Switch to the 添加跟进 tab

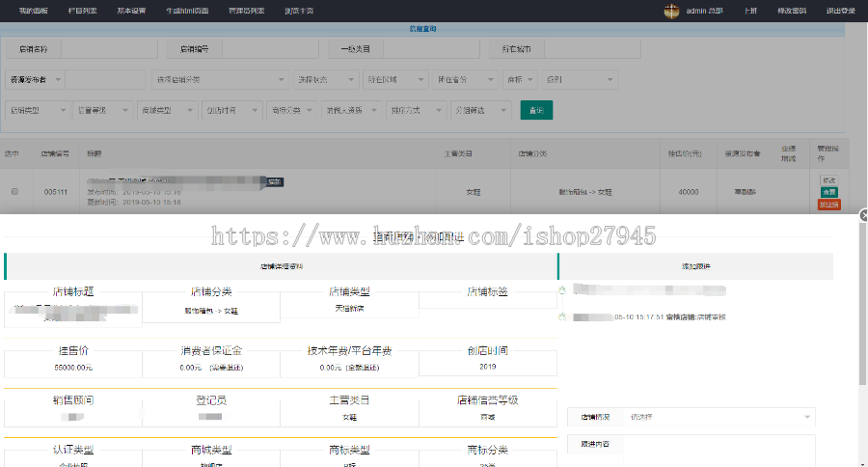pyautogui.click(x=695, y=266)
